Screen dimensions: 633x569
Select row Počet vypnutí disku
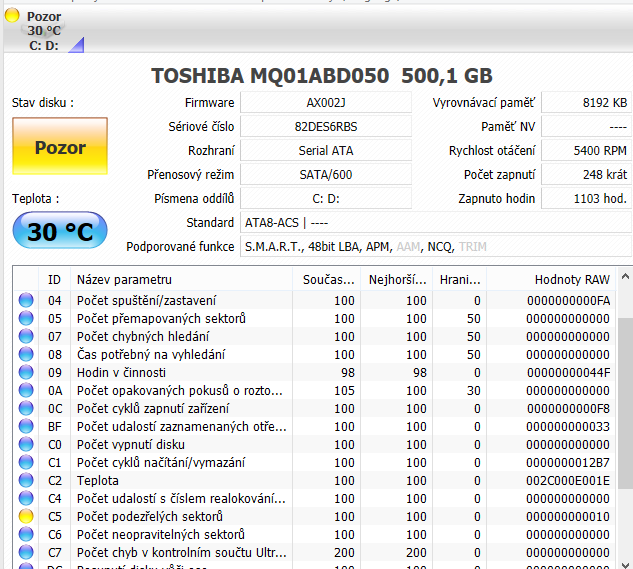314,444
